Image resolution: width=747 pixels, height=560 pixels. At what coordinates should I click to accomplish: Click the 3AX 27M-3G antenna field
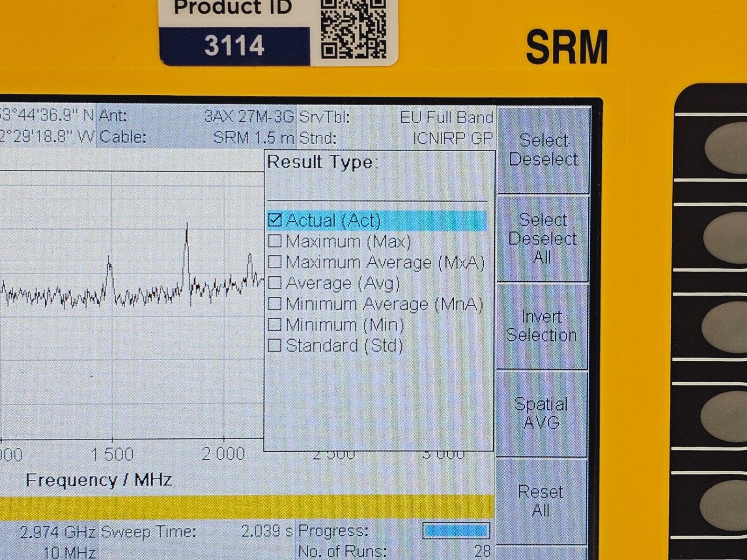tap(249, 116)
